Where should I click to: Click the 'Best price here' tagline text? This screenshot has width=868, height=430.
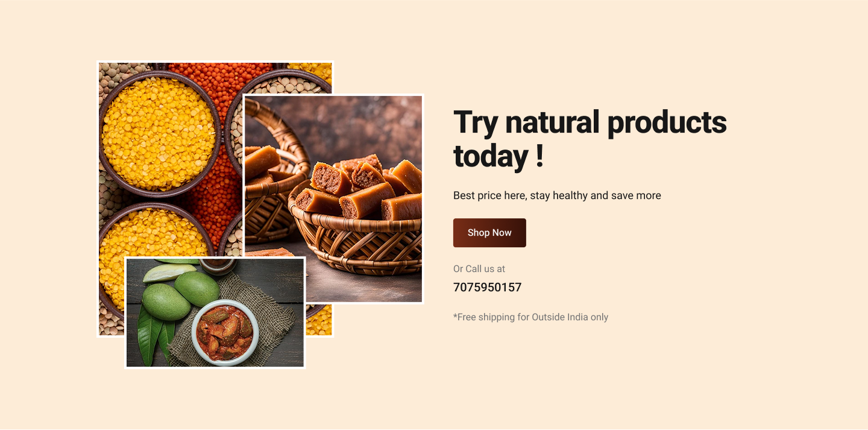(557, 195)
